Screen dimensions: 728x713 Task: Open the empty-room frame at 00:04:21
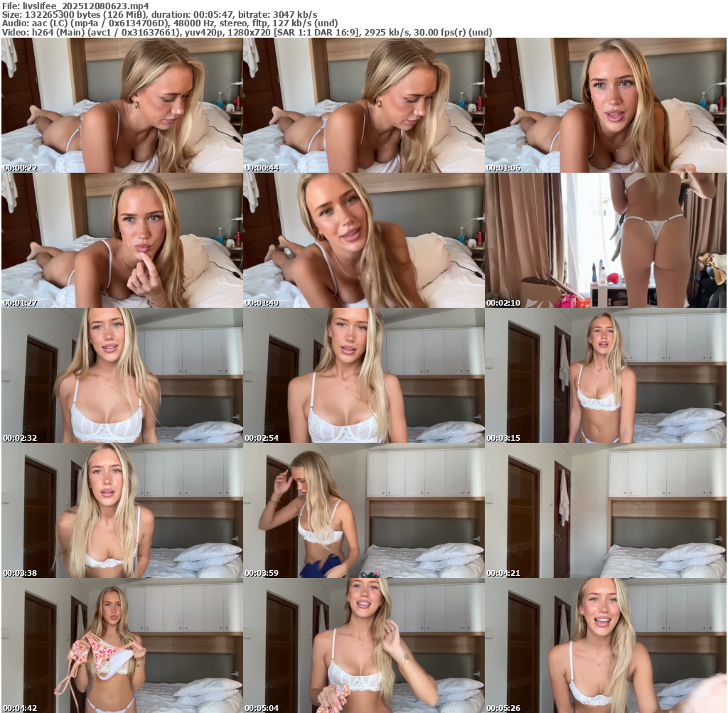click(x=605, y=510)
